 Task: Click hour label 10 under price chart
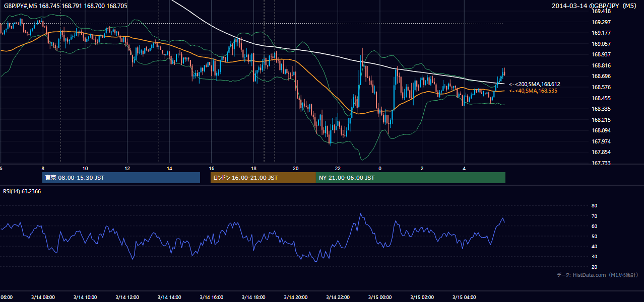tap(85, 168)
